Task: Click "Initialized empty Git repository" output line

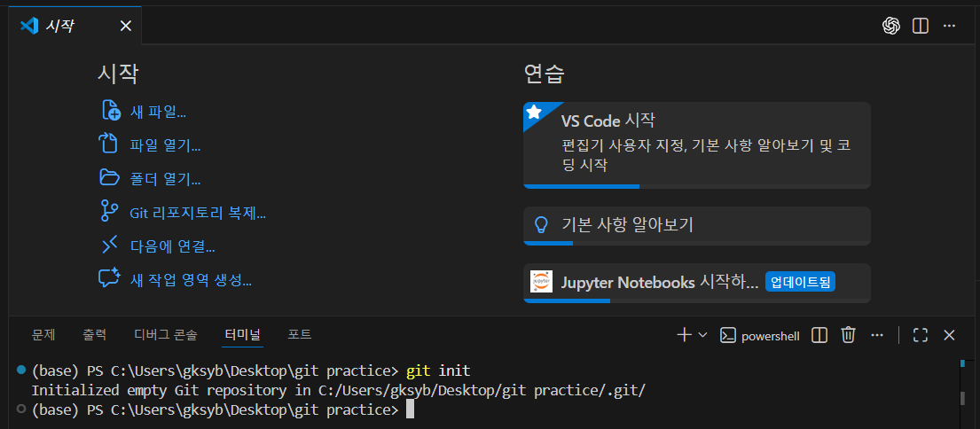Action: 338,391
